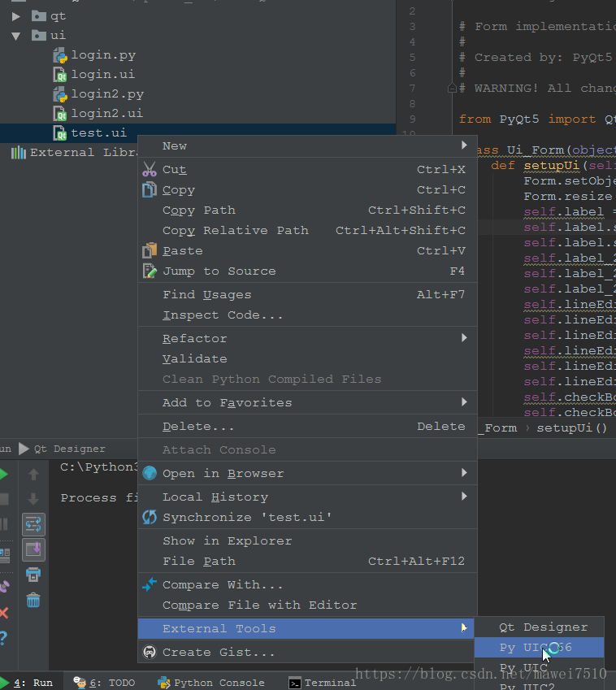The width and height of the screenshot is (616, 690).
Task: Click the green Rerun arrow icon
Action: [4, 474]
